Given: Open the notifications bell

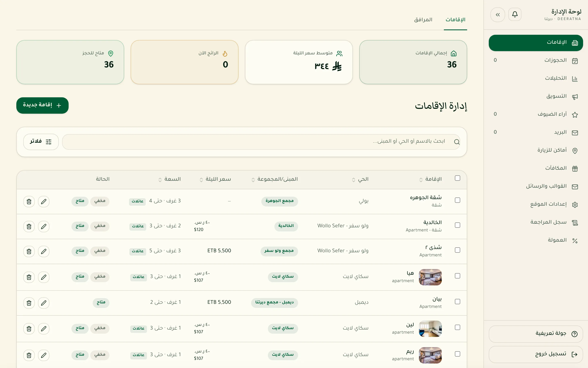Looking at the screenshot, I should coord(515,15).
